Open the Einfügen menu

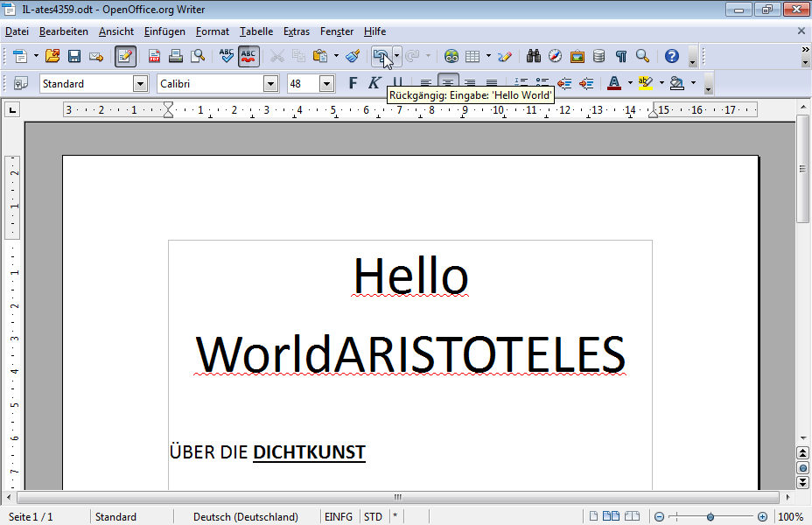tap(164, 31)
